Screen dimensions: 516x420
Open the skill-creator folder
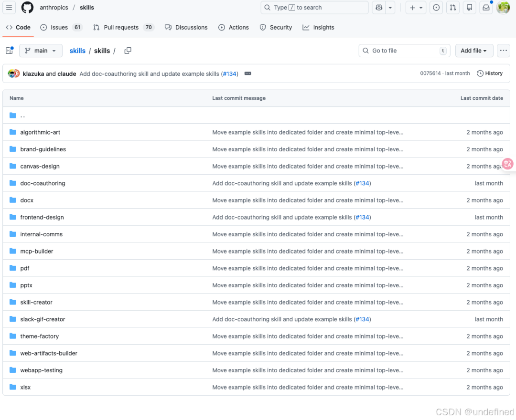[x=36, y=302]
